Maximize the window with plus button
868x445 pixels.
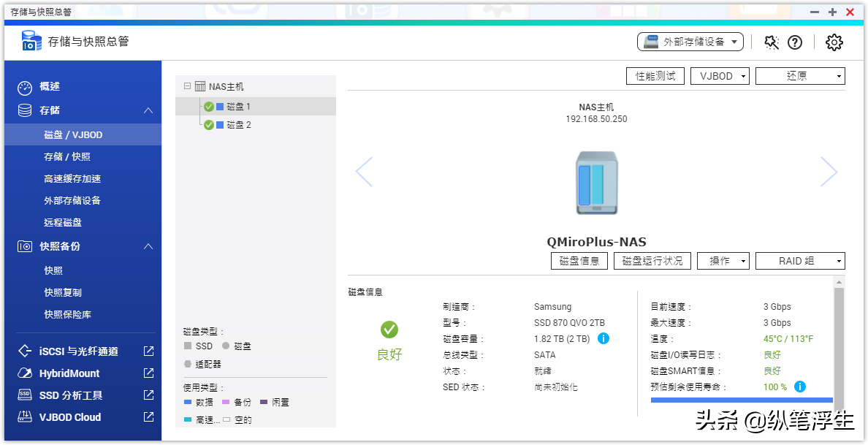click(832, 12)
